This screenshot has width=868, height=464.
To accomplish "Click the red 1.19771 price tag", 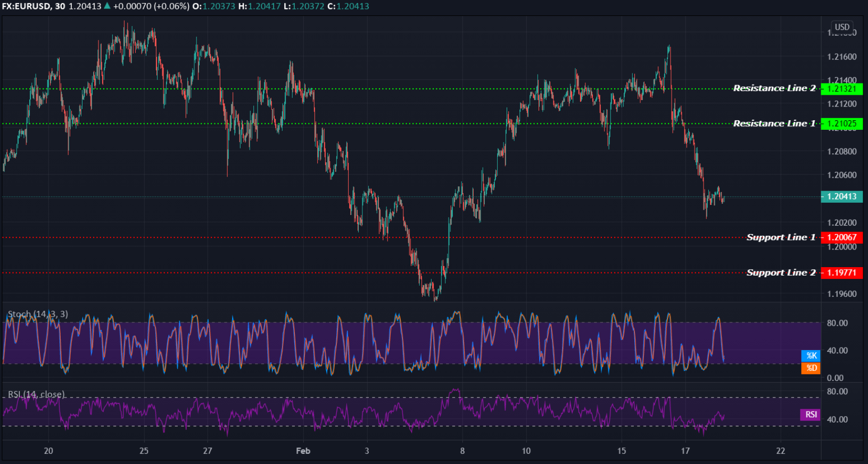I will tap(842, 273).
